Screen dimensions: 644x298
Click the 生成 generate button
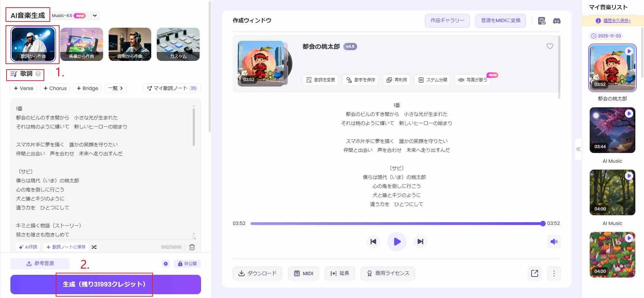click(106, 284)
